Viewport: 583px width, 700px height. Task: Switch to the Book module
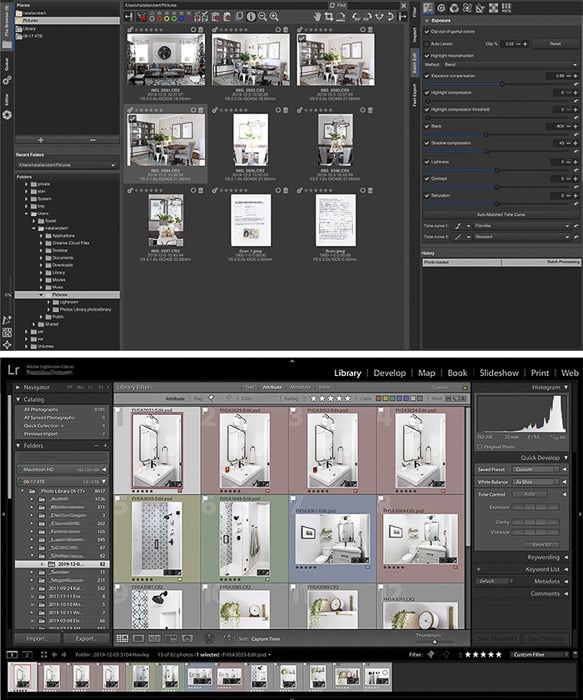457,373
